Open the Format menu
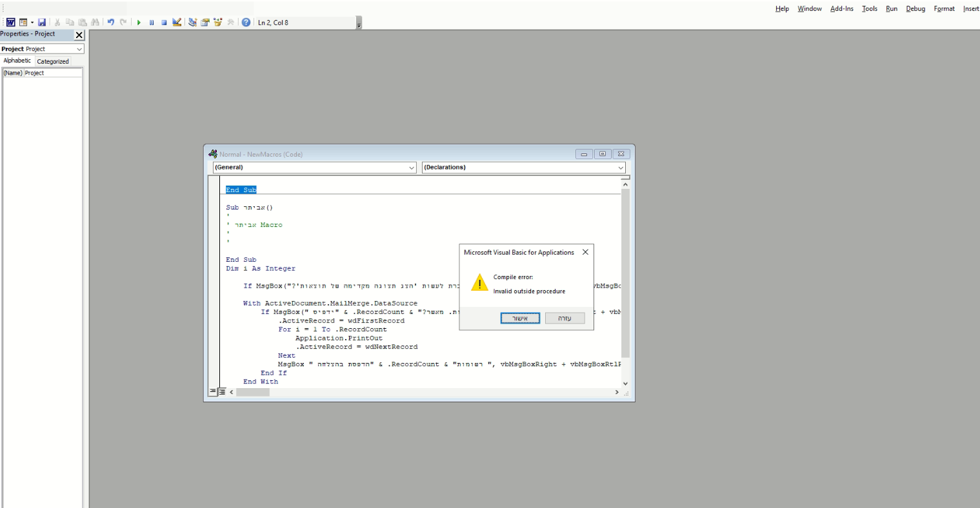The height and width of the screenshot is (508, 980). click(944, 8)
